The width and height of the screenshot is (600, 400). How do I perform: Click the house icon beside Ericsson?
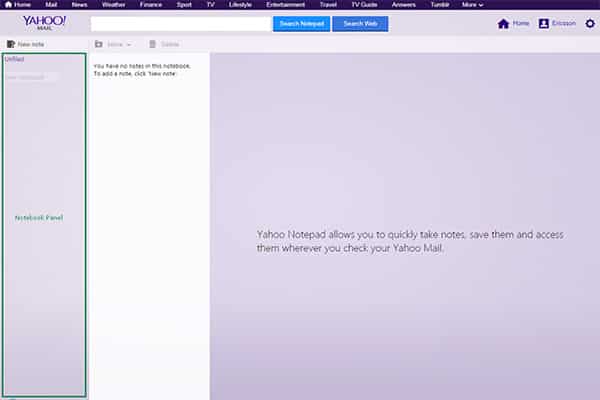click(x=503, y=24)
